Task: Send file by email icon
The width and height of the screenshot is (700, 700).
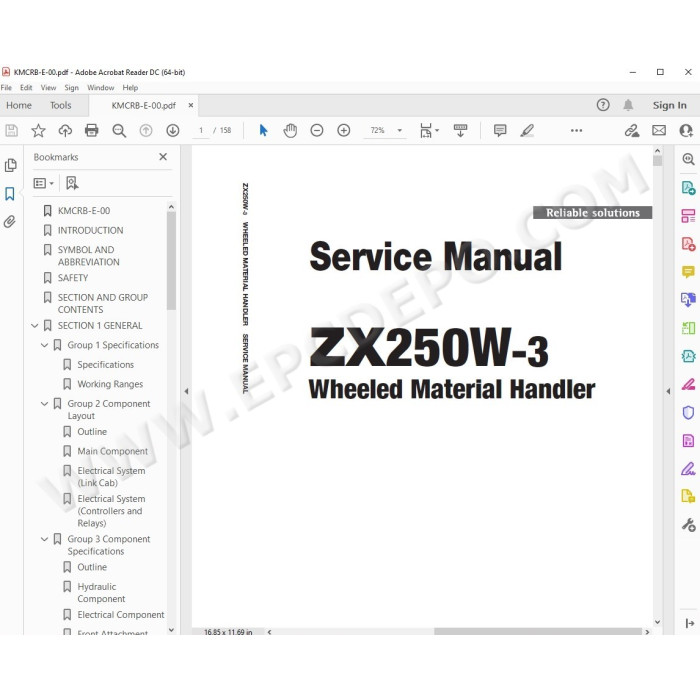Action: coord(659,130)
